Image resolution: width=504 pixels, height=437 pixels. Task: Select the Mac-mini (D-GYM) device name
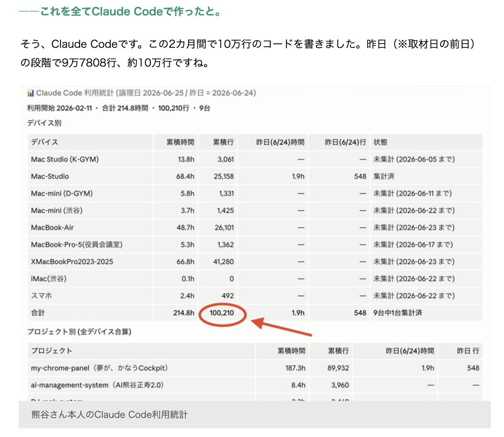point(62,194)
